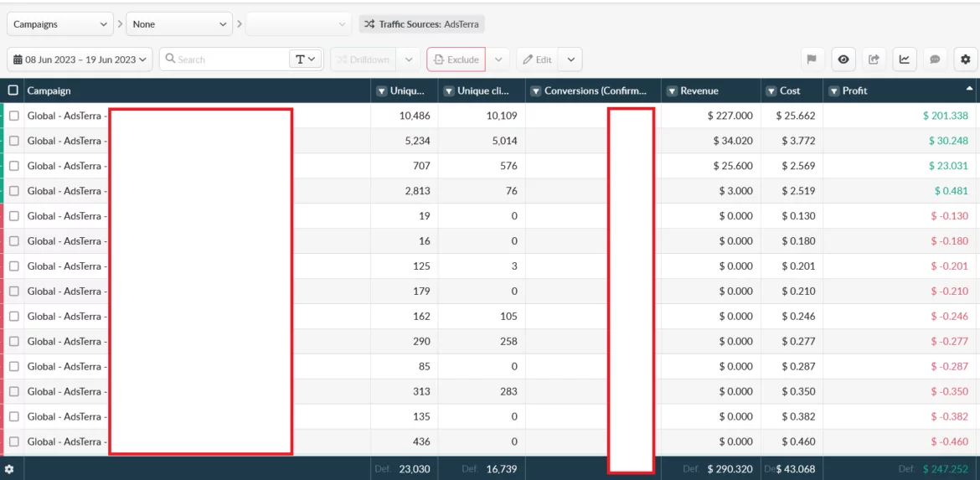Viewport: 980px width, 480px height.
Task: Click the footer total revenue $ 290.320
Action: coord(730,469)
